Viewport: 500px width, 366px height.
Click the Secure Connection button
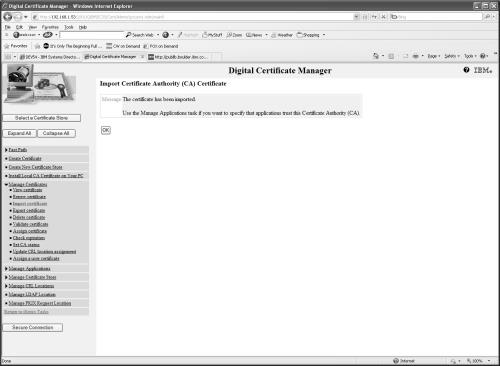(x=33, y=327)
